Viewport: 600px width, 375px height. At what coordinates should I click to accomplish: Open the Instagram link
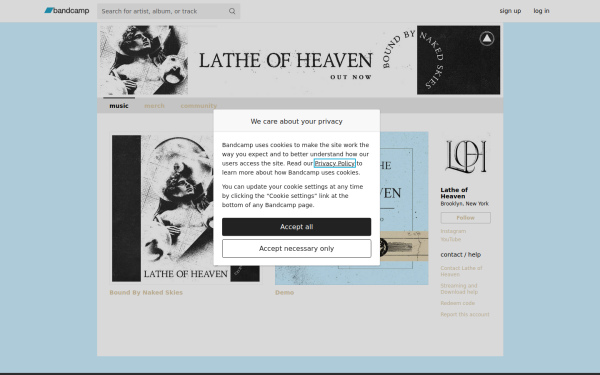pos(453,231)
